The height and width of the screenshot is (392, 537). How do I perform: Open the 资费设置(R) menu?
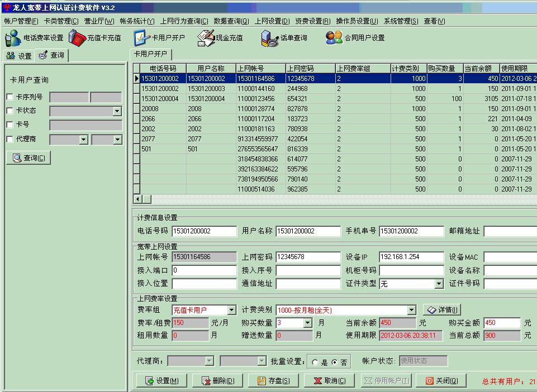[x=313, y=21]
